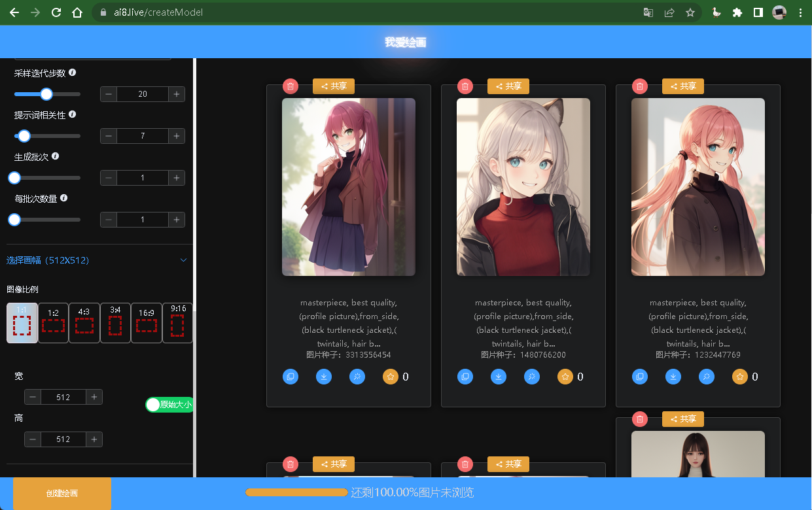
Task: Increase 生成批次 with plus button
Action: (x=177, y=178)
